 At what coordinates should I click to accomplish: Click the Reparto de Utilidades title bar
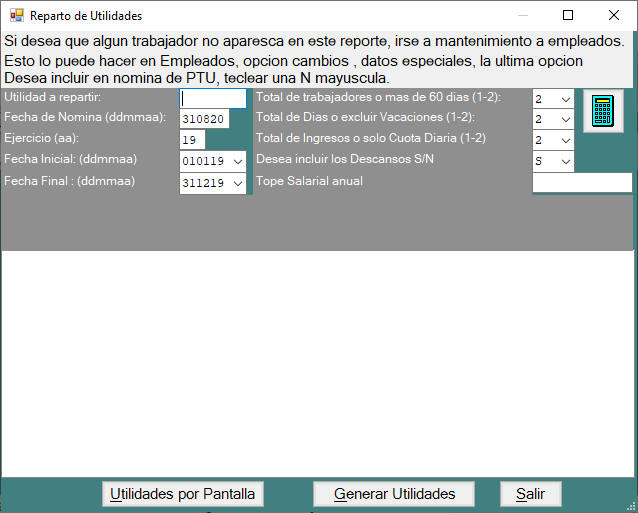coord(300,16)
